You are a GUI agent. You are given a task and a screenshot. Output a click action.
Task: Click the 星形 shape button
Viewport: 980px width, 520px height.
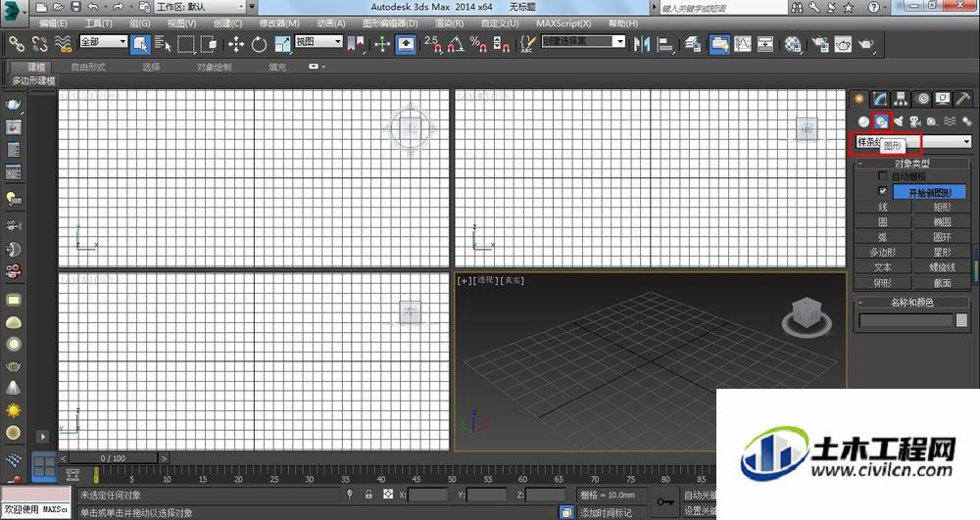pos(942,253)
